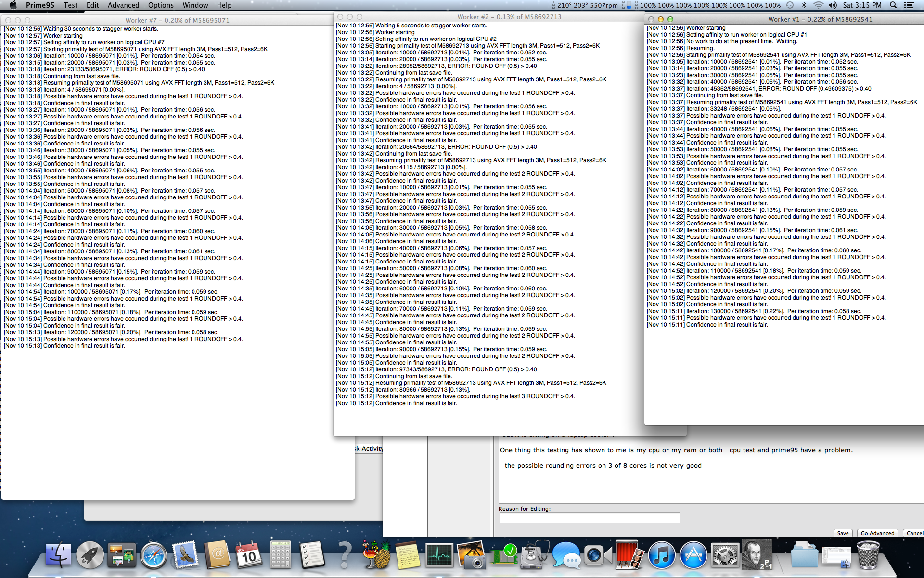Click the Go Advanced button
Viewport: 924px width, 578px height.
[877, 533]
